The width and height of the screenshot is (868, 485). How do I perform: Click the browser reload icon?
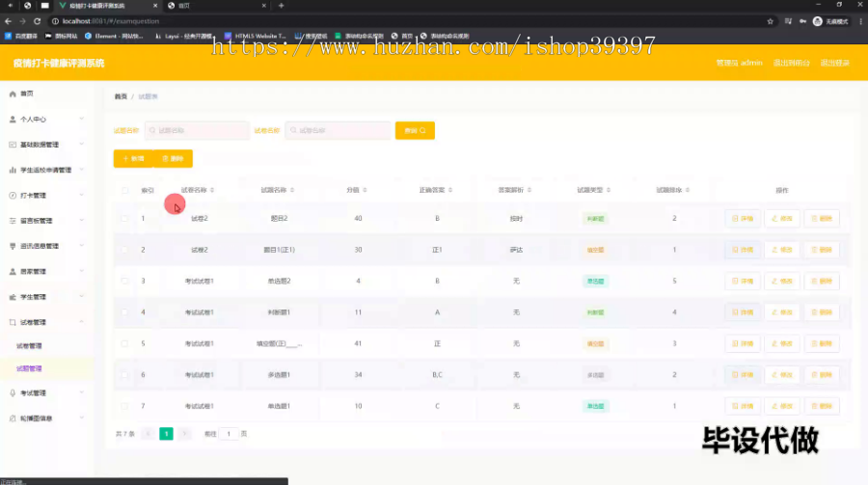37,21
